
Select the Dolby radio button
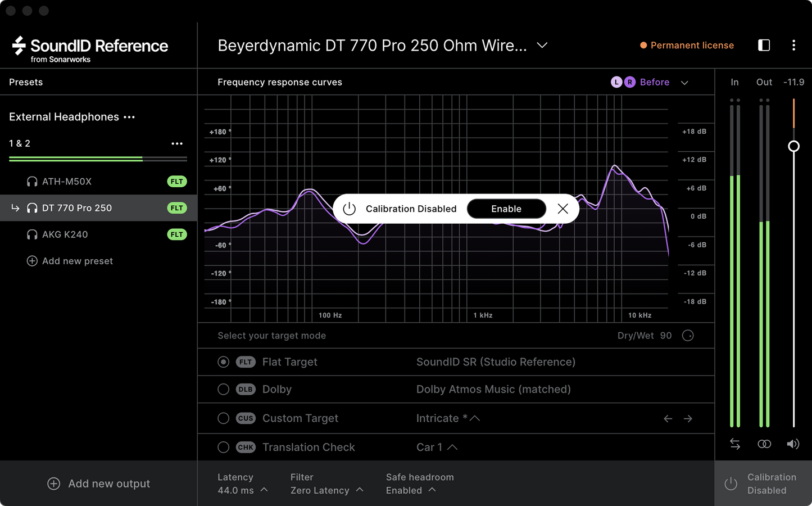pyautogui.click(x=223, y=389)
